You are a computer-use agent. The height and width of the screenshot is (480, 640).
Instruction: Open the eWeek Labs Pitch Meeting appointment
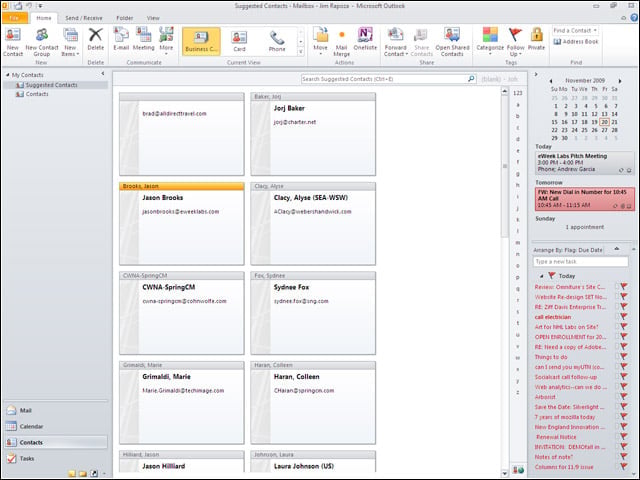coord(584,162)
